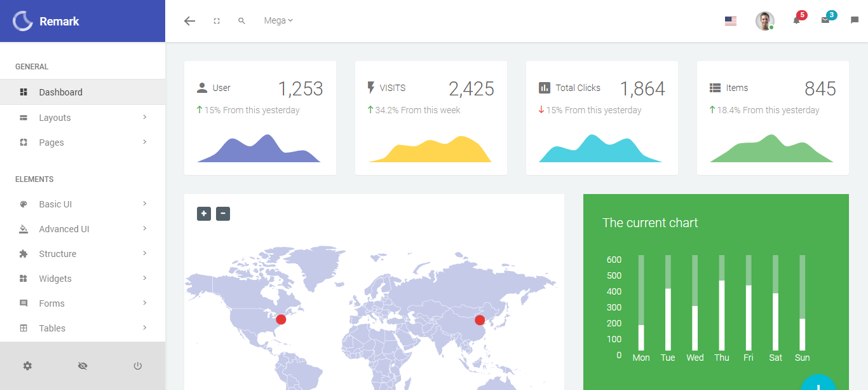868x390 pixels.
Task: Open settings via sidebar gear icon
Action: [27, 366]
